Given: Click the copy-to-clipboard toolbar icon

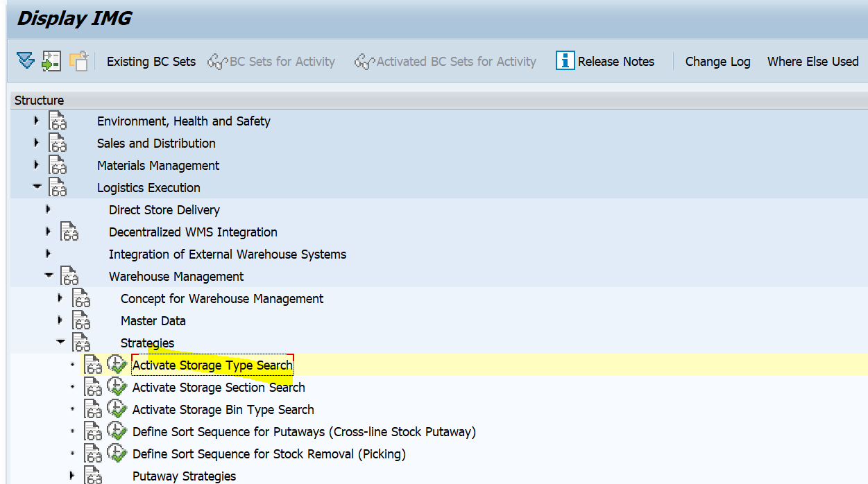Looking at the screenshot, I should 78,61.
